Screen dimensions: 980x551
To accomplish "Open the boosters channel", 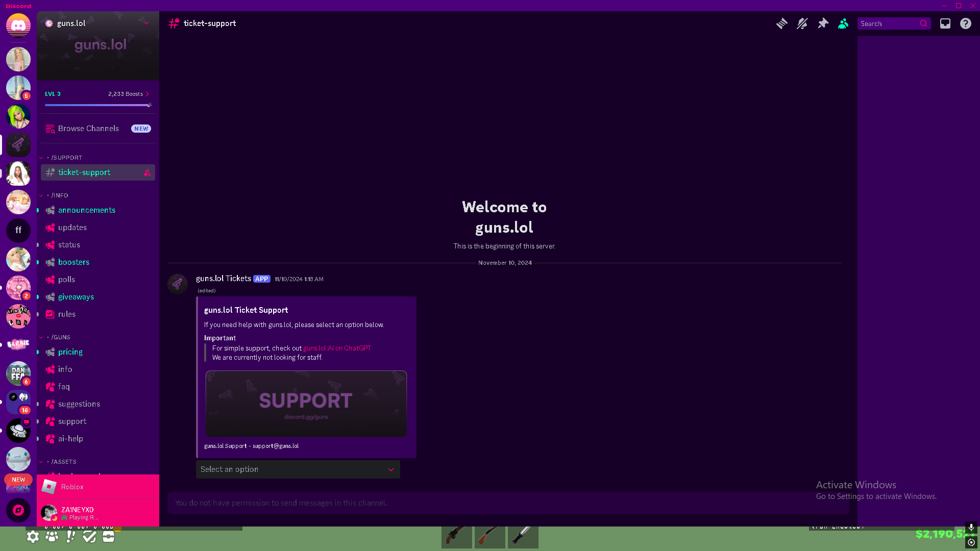I will tap(98, 262).
